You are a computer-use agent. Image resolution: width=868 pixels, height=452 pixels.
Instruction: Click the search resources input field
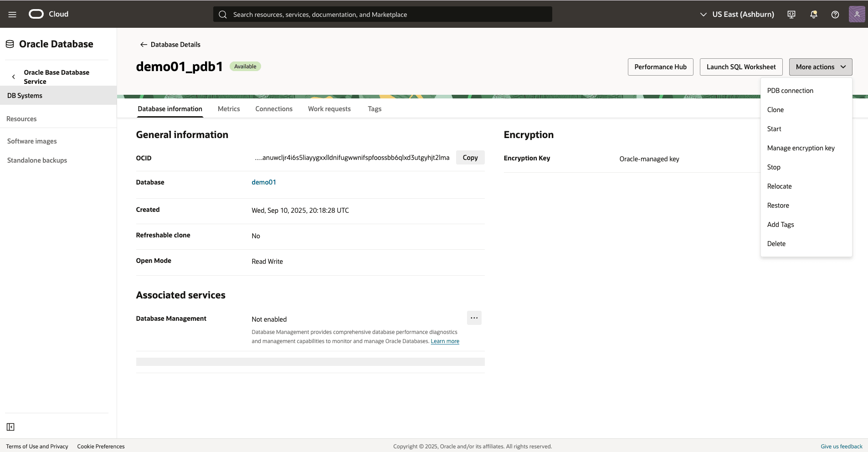tap(382, 14)
